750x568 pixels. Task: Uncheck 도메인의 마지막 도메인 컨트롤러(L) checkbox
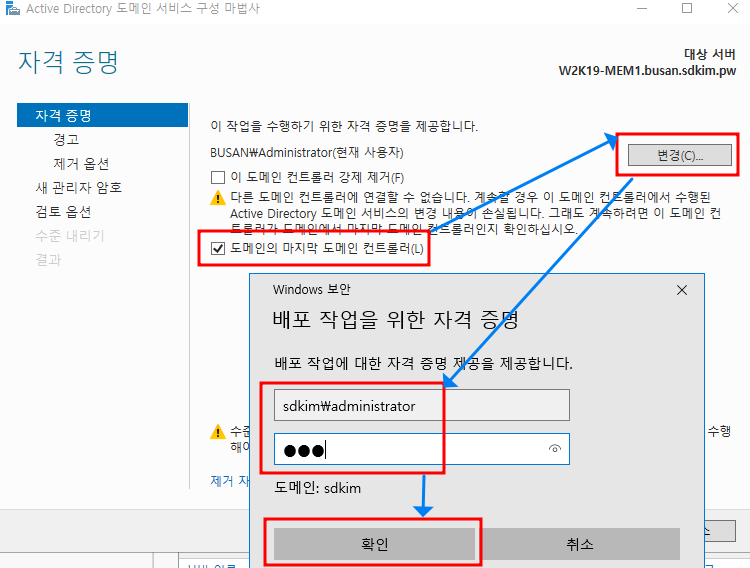coord(218,248)
